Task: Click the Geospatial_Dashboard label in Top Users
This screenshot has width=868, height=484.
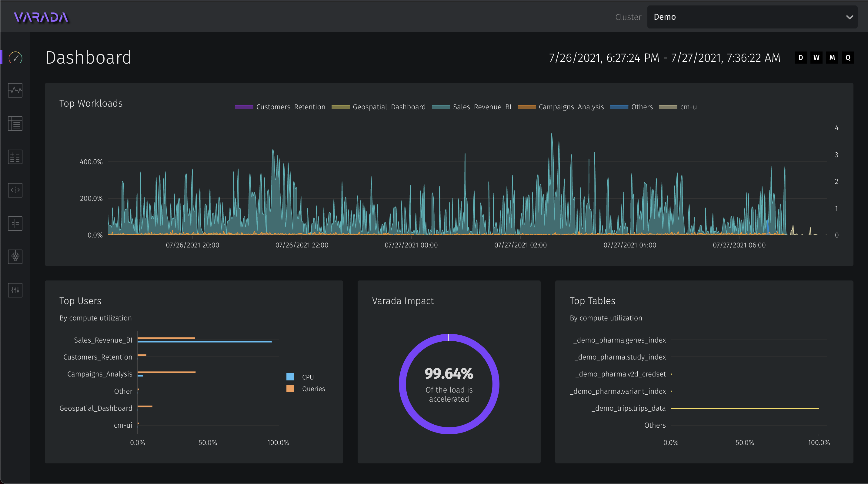Action: coord(96,408)
